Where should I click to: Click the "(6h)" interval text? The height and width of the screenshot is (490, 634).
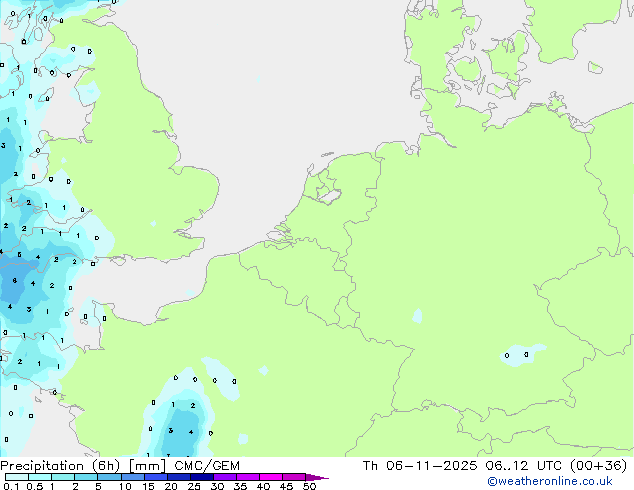point(106,466)
